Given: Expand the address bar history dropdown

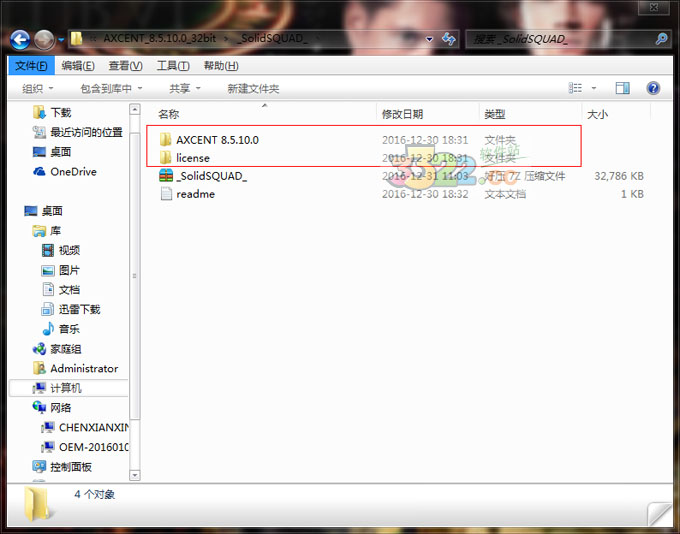Looking at the screenshot, I should click(429, 39).
